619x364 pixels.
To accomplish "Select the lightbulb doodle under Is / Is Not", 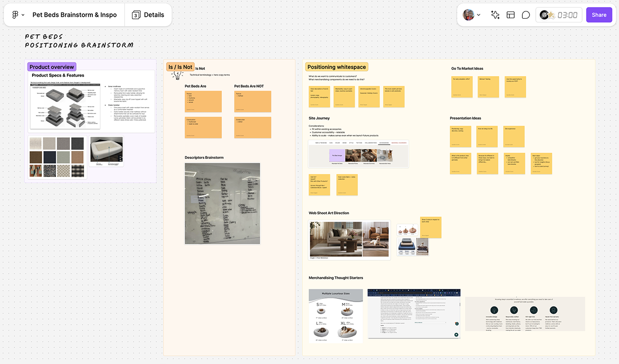I will (177, 75).
